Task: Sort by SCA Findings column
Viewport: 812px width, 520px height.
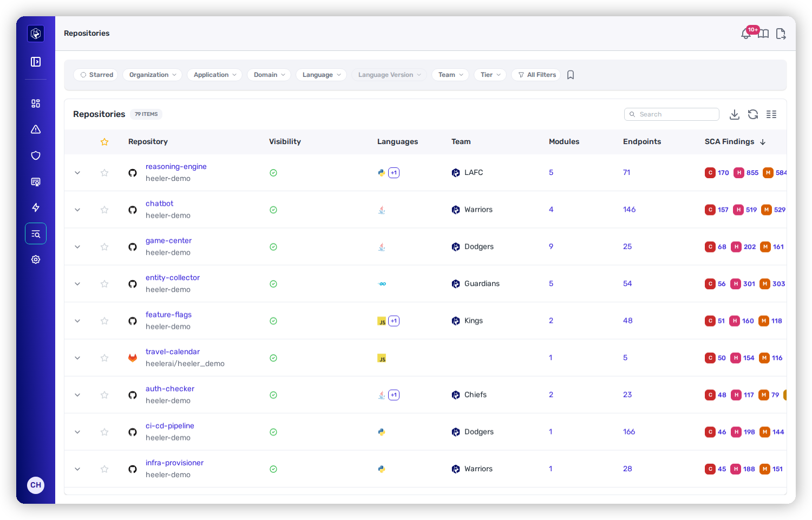Action: (735, 141)
